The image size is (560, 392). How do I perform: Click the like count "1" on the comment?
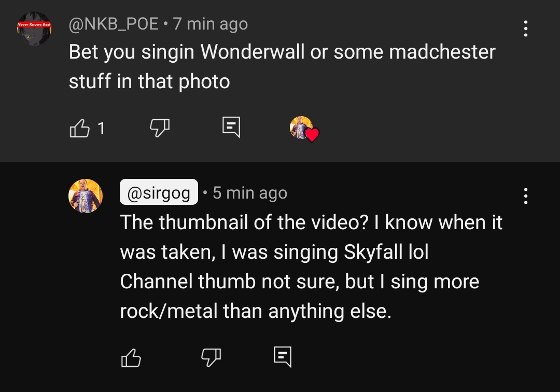point(101,128)
